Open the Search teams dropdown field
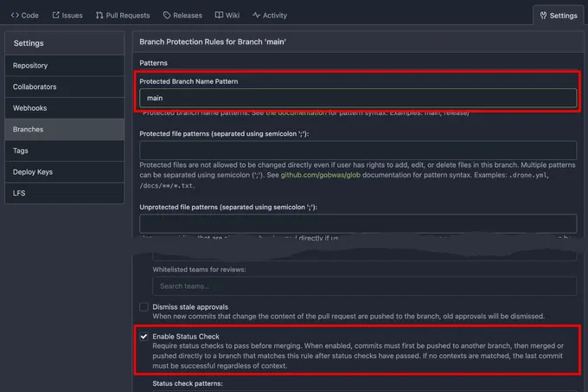This screenshot has height=392, width=588. click(364, 286)
